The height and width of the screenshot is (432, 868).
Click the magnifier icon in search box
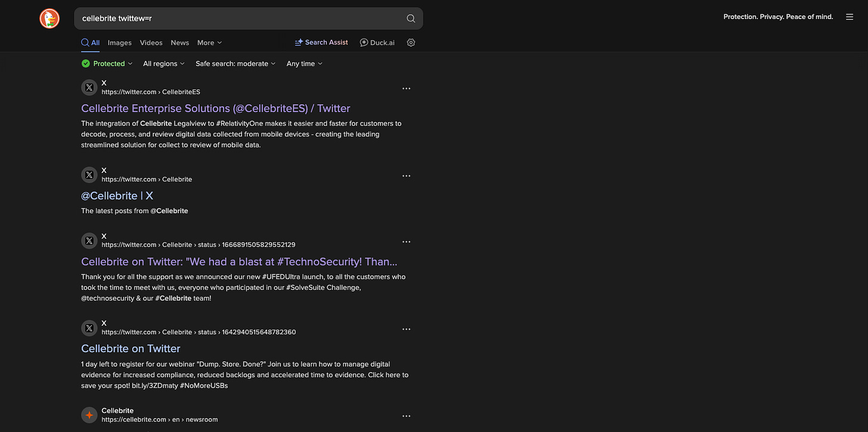click(x=411, y=18)
